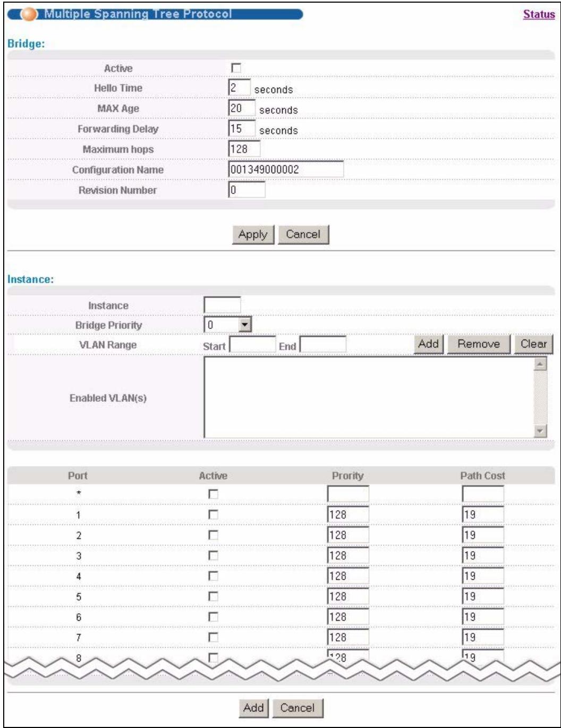561x728 pixels.
Task: Click Priority field for port 2
Action: tap(348, 535)
